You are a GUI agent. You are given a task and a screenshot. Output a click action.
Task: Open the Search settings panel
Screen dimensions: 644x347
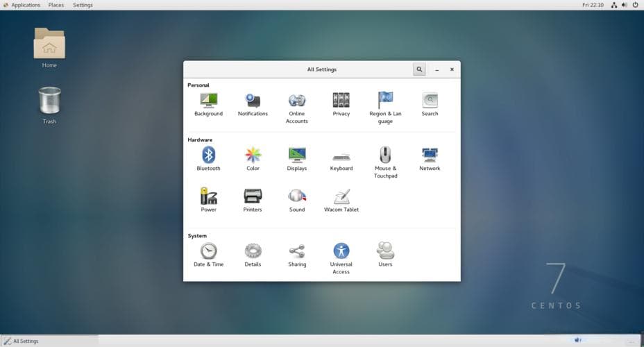pyautogui.click(x=430, y=105)
